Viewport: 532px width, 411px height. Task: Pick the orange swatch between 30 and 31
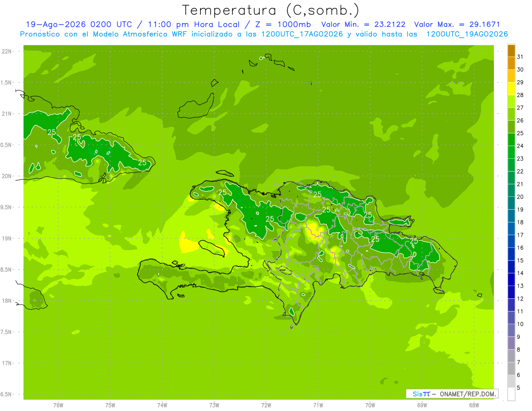click(x=511, y=63)
